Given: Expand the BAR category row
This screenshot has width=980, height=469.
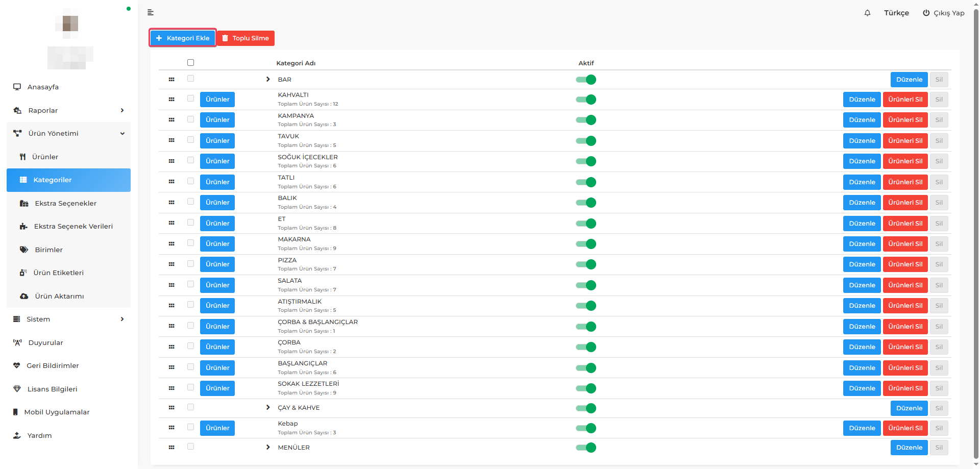Looking at the screenshot, I should tap(268, 79).
